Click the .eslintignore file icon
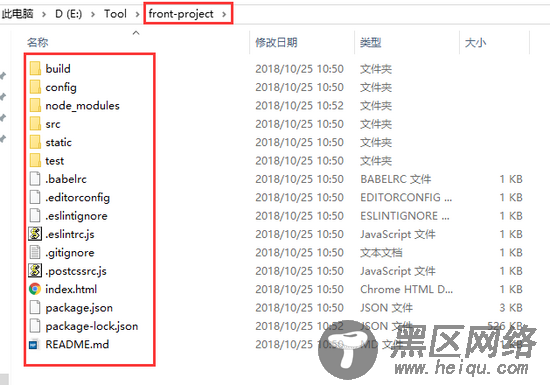The width and height of the screenshot is (550, 385). pos(35,216)
